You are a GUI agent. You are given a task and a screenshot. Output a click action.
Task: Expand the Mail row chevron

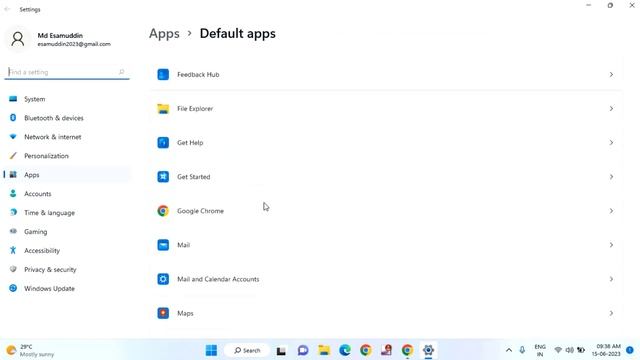(611, 245)
